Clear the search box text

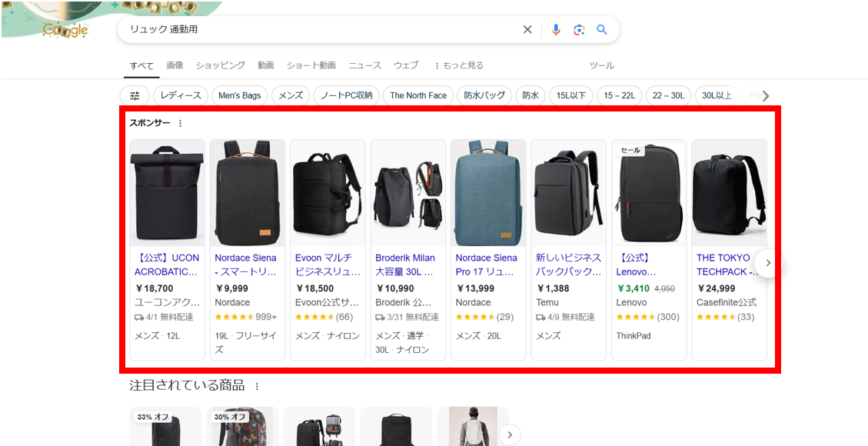point(527,30)
